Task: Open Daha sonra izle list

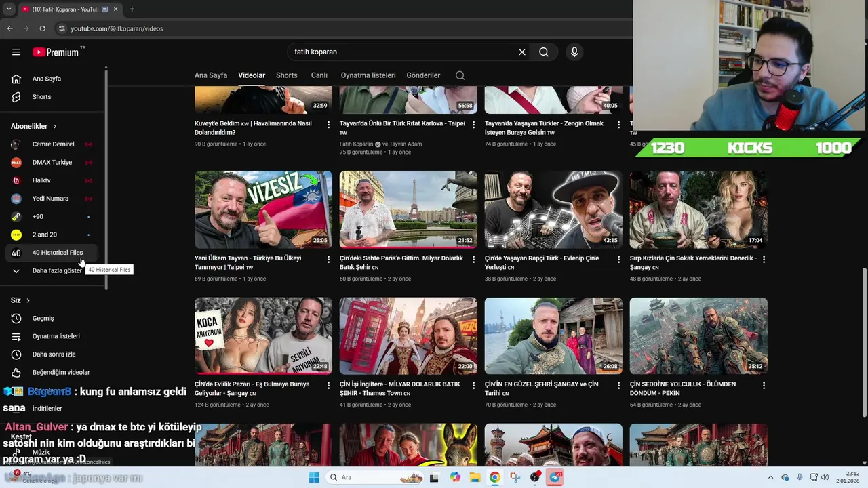Action: (53, 354)
